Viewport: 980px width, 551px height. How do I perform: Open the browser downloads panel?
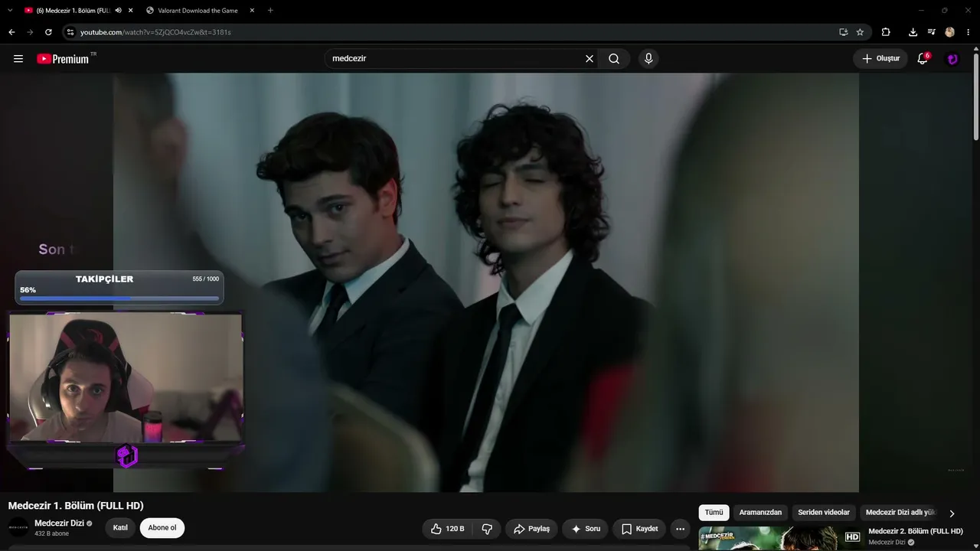pos(913,32)
